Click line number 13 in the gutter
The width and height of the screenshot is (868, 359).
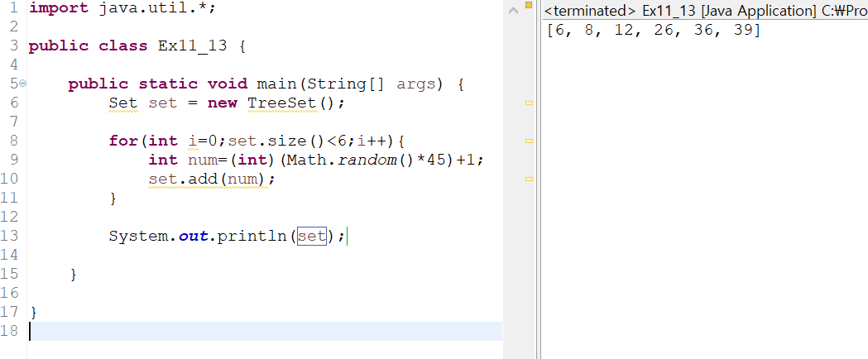point(11,236)
